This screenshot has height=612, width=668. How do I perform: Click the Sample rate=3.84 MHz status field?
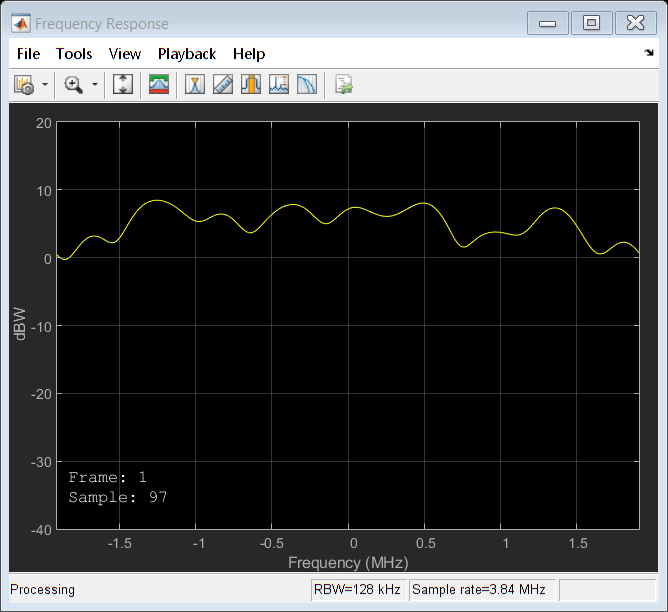coord(481,589)
